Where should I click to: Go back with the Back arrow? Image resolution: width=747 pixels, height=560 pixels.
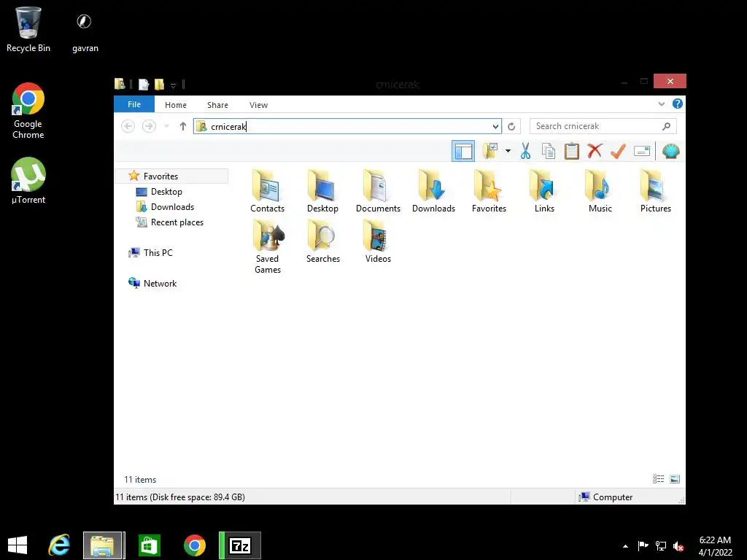[128, 126]
